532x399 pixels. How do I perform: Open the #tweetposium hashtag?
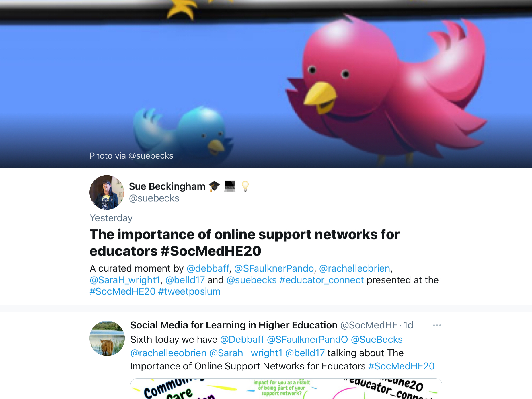pos(189,291)
